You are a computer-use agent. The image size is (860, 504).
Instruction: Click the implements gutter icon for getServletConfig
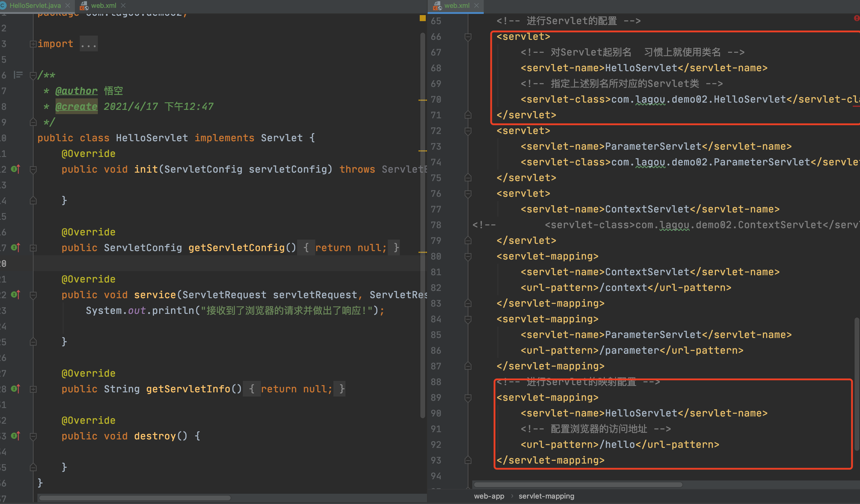click(16, 247)
